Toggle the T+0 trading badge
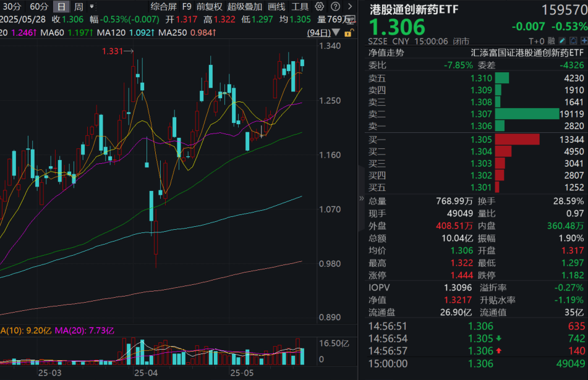Image resolution: width=588 pixels, height=380 pixels. point(537,41)
